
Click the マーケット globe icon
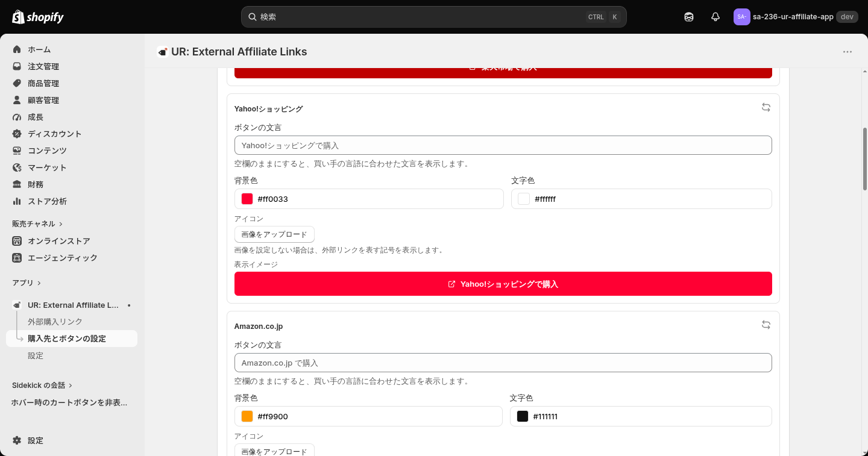(17, 167)
